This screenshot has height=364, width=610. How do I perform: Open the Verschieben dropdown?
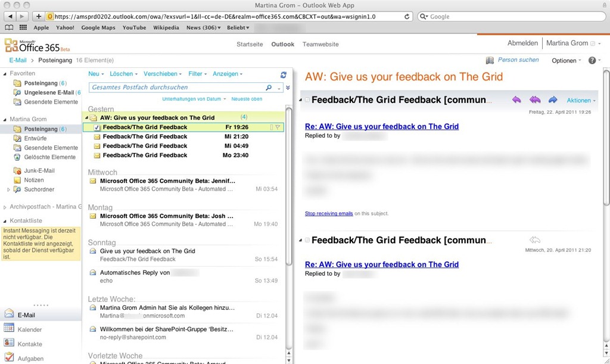[163, 74]
